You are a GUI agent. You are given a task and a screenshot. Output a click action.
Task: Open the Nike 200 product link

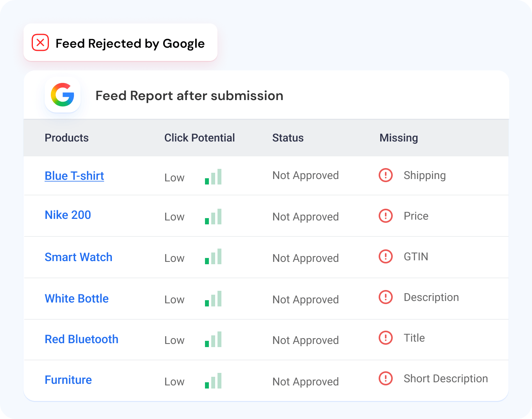[x=68, y=215]
